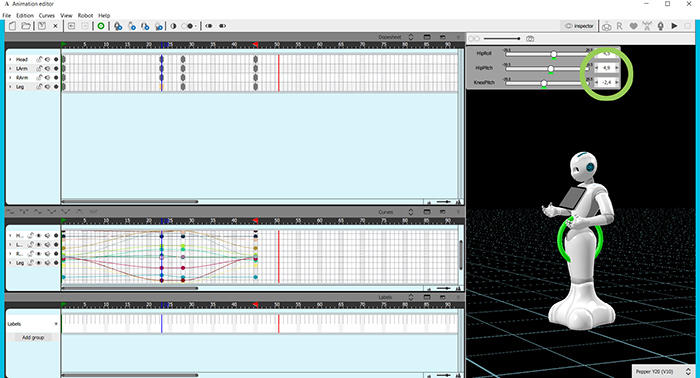Click the lock icon on the Head dopesheet row
700x378 pixels.
point(39,59)
